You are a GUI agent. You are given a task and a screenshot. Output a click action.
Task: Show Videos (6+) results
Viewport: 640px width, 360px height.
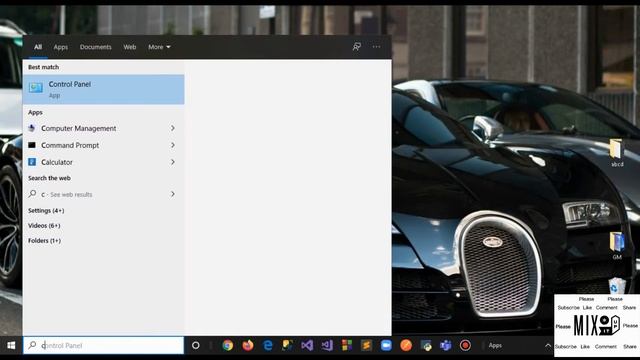click(x=44, y=225)
